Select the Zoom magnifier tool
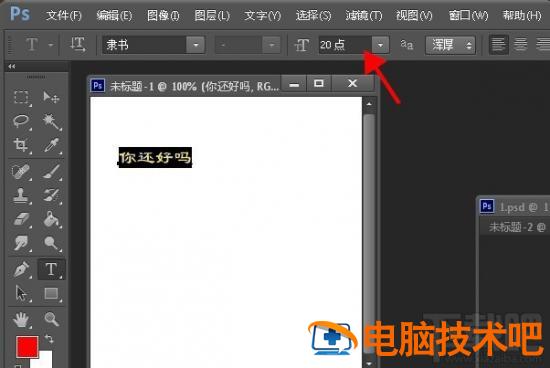Image resolution: width=550 pixels, height=368 pixels. (x=51, y=320)
